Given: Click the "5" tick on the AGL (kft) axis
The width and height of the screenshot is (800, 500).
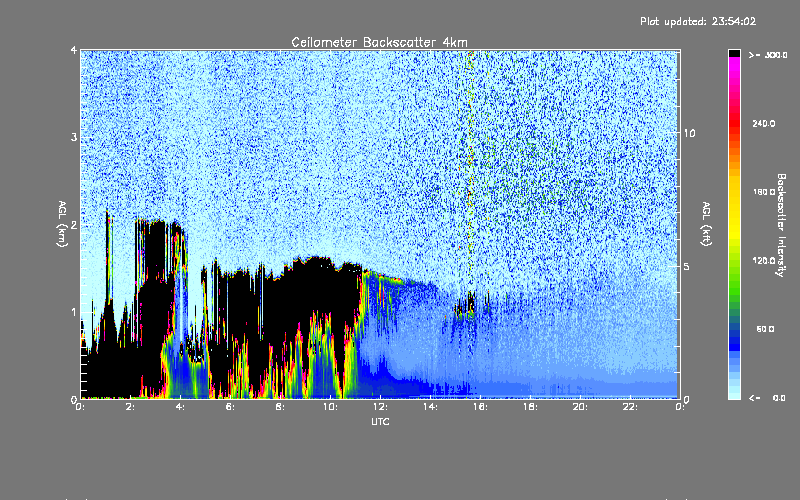Looking at the screenshot, I should tap(686, 266).
